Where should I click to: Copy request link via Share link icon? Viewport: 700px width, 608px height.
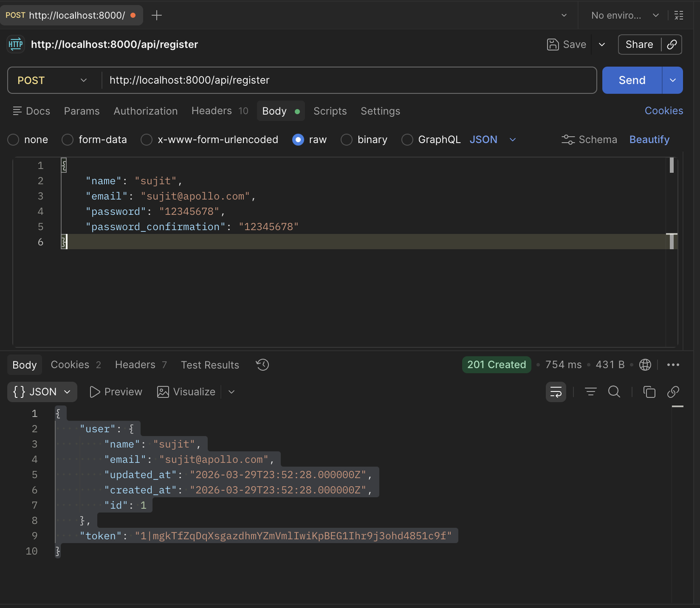[x=672, y=45]
